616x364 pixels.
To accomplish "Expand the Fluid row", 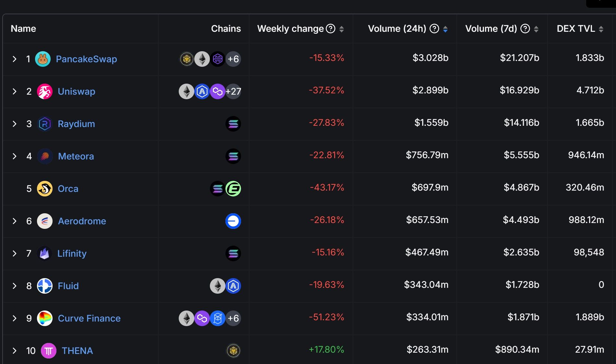I will pos(14,286).
